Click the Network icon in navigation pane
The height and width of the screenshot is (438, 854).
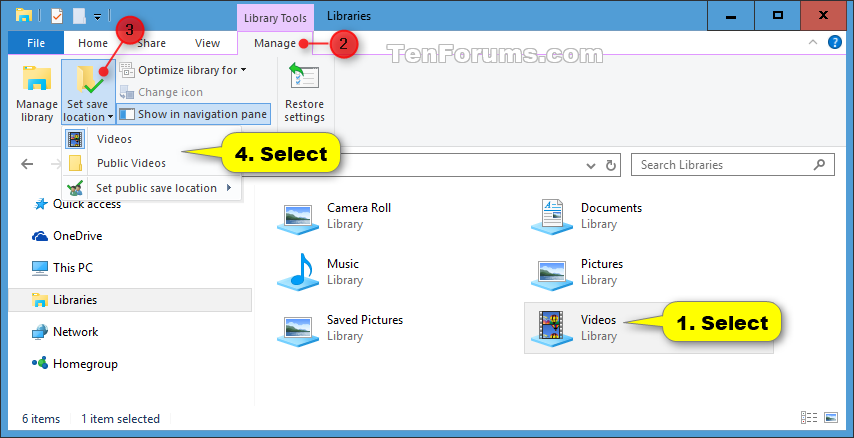40,332
